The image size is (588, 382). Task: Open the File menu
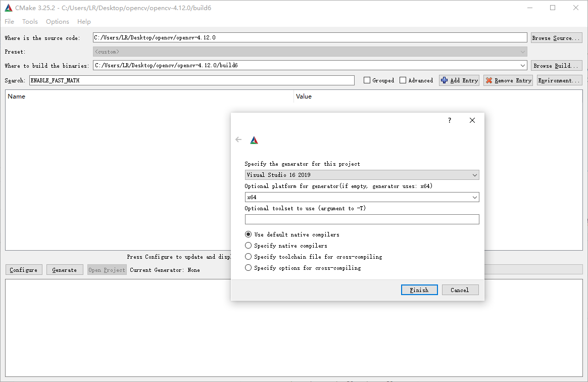10,21
